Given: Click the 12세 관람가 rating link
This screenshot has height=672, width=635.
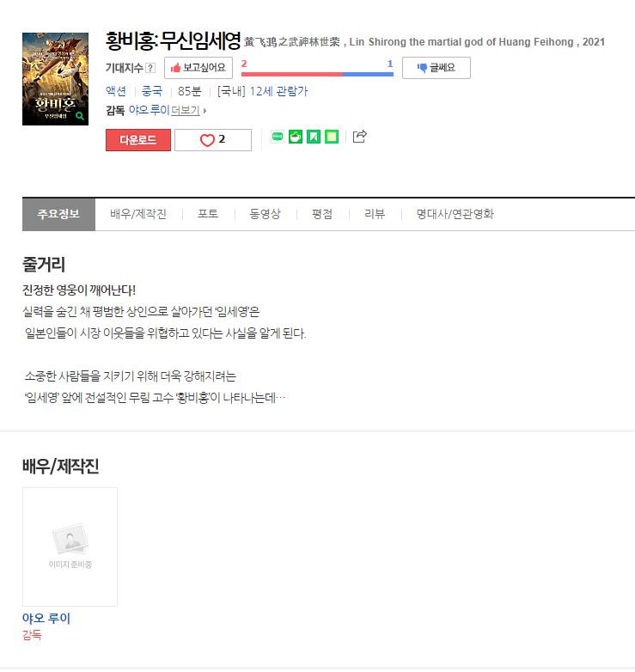Looking at the screenshot, I should (x=279, y=91).
